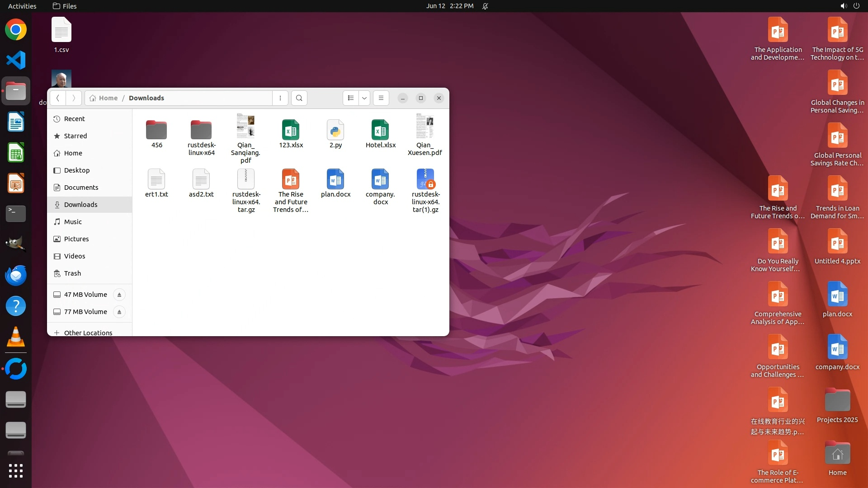Click the Qian_Sanqiang.pdf thumbnail
The image size is (868, 488).
pos(245,126)
